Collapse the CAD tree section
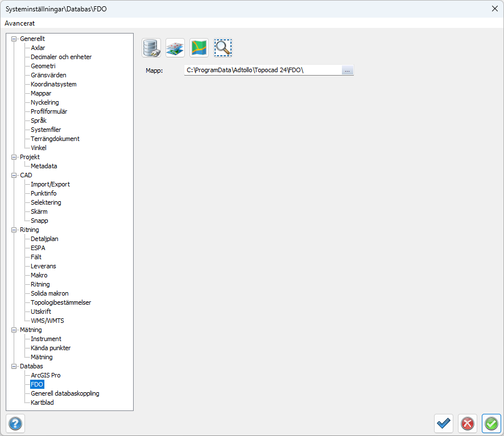This screenshot has height=436, width=504. [14, 175]
